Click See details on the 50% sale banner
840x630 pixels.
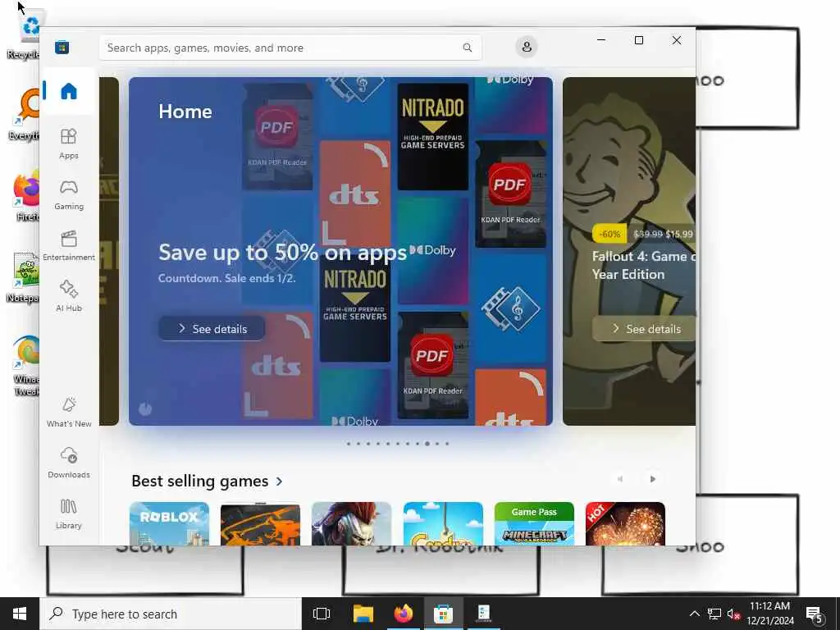[x=212, y=328]
